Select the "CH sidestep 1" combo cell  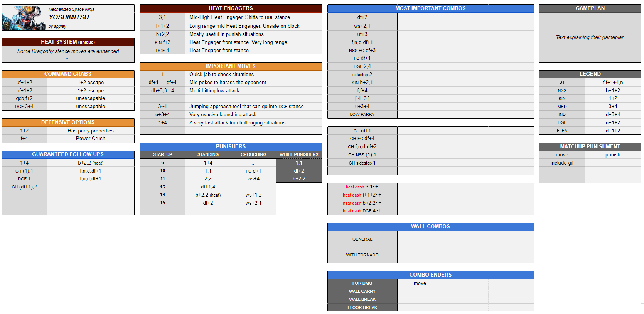(362, 163)
